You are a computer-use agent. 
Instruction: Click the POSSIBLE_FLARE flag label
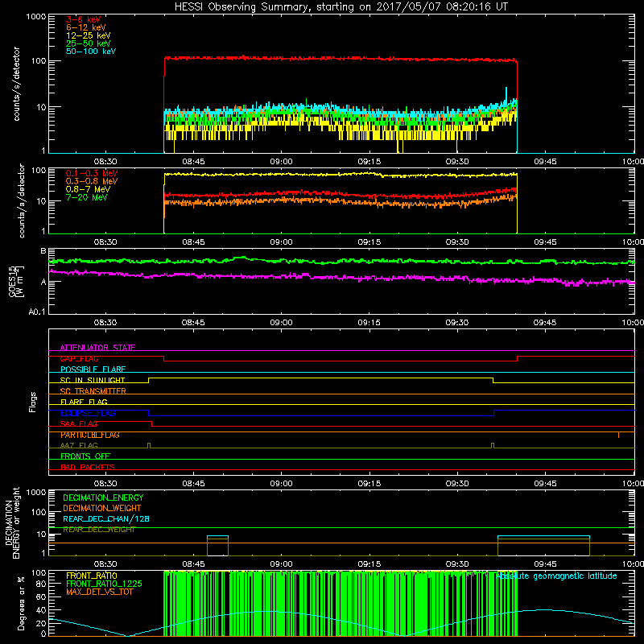click(x=93, y=369)
